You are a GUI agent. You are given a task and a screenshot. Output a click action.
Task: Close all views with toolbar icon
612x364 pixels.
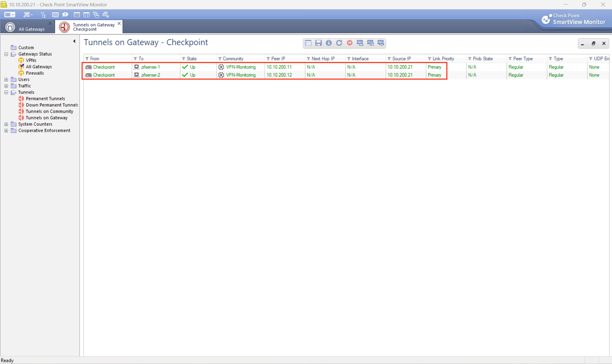coord(106,15)
